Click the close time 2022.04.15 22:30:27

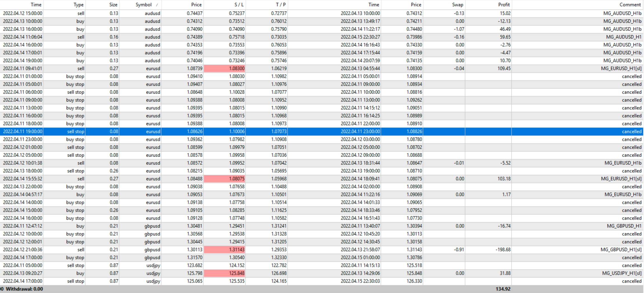click(x=360, y=37)
